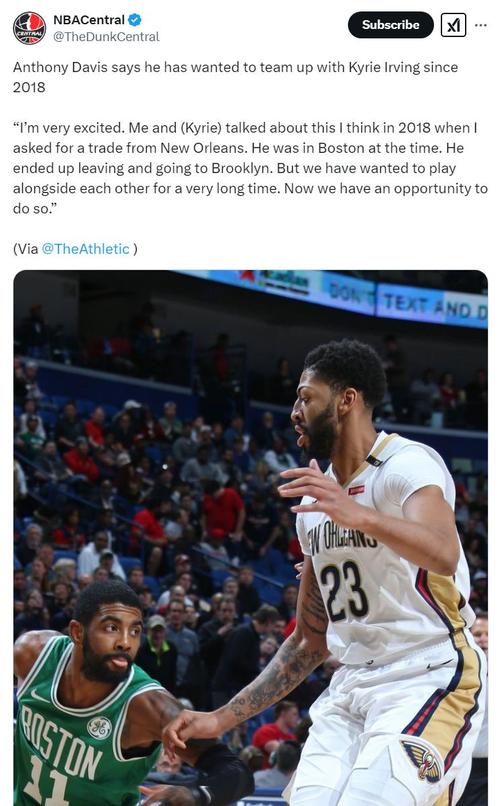Open the @TheAthletic mention link
The height and width of the screenshot is (806, 500).
tap(85, 249)
